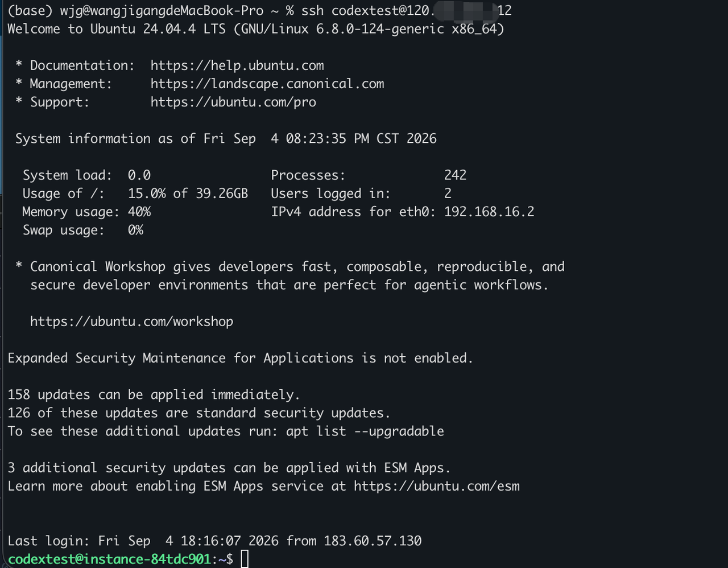Screen dimensions: 728x568
Task: Open the help.ubuntu.com documentation link
Action: tap(237, 65)
